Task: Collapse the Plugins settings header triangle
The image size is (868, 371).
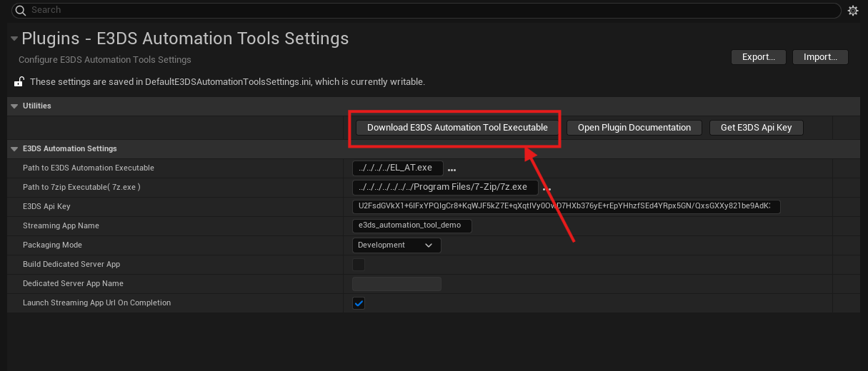Action: pyautogui.click(x=14, y=39)
